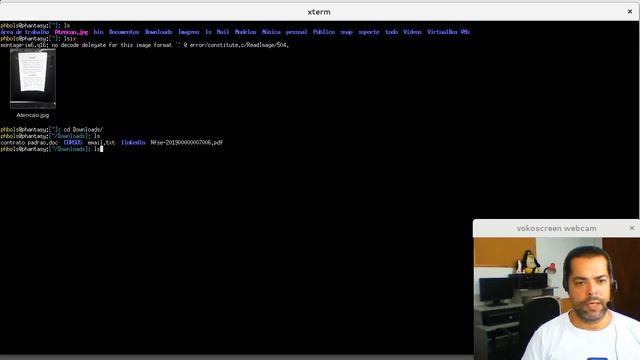This screenshot has height=360, width=640.
Task: Click the 'Vídeos' directory name
Action: pyautogui.click(x=412, y=32)
